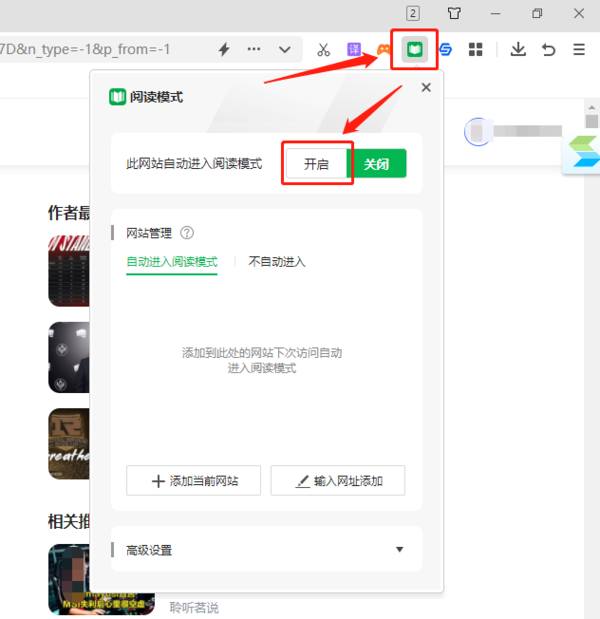The width and height of the screenshot is (600, 619).
Task: Click the 聆听茗说 author text
Action: [194, 608]
